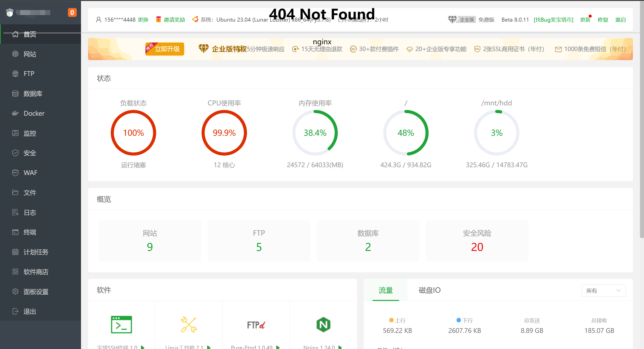
Task: Open the Pure-Ftpd software icon
Action: point(256,325)
